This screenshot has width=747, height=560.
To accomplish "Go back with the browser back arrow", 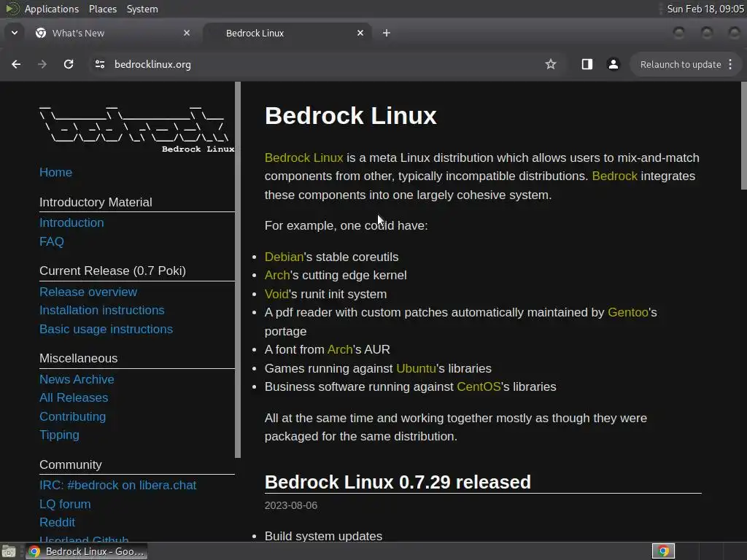I will point(16,64).
